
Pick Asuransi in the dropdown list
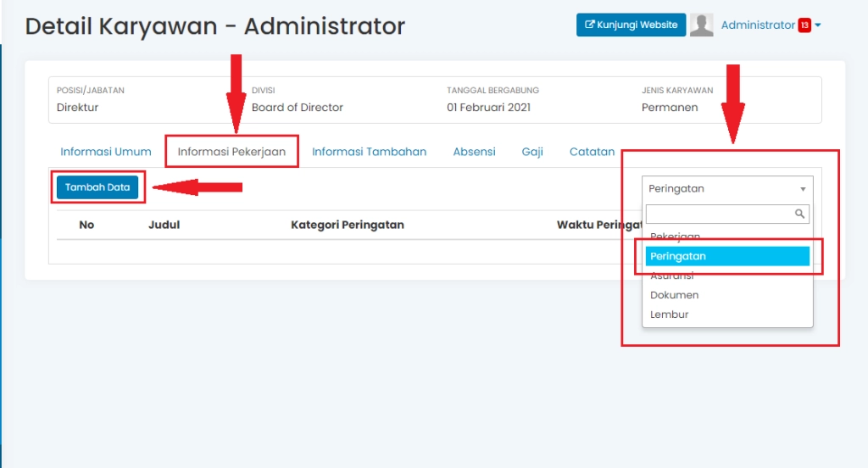click(672, 276)
